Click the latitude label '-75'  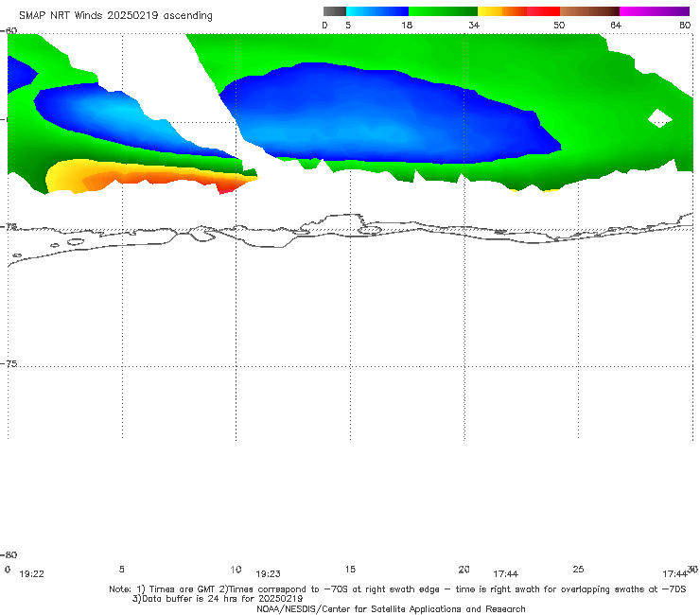(x=9, y=363)
